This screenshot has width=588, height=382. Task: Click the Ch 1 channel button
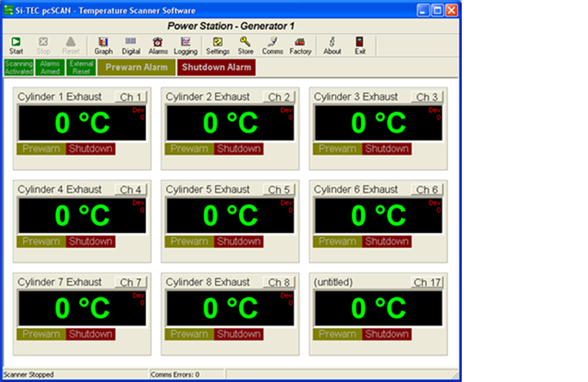(x=131, y=97)
